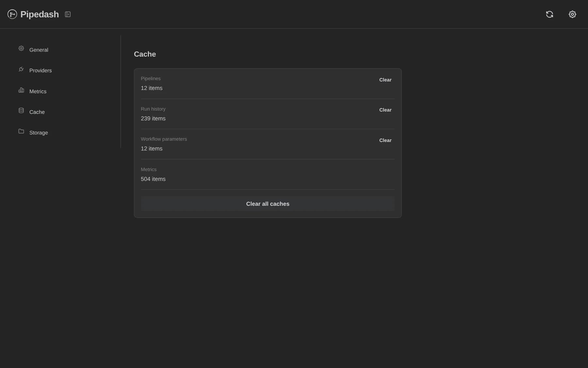Click the Pipedash app title text
The image size is (588, 368).
40,14
